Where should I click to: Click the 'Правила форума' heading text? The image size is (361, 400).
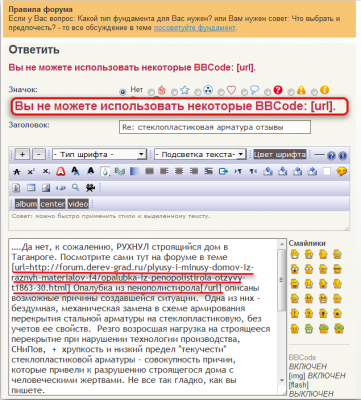(40, 9)
